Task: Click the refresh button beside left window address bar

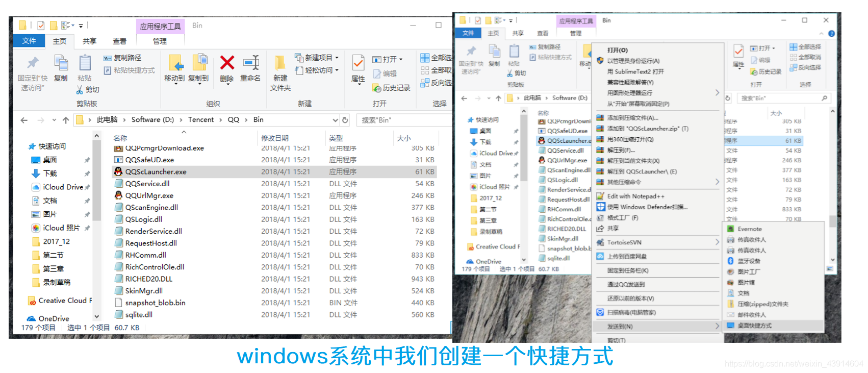Action: point(345,120)
